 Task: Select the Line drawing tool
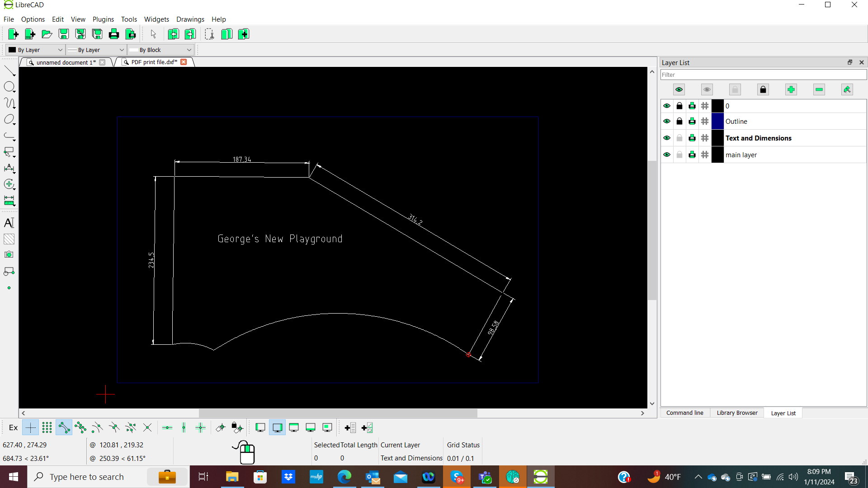(x=9, y=70)
